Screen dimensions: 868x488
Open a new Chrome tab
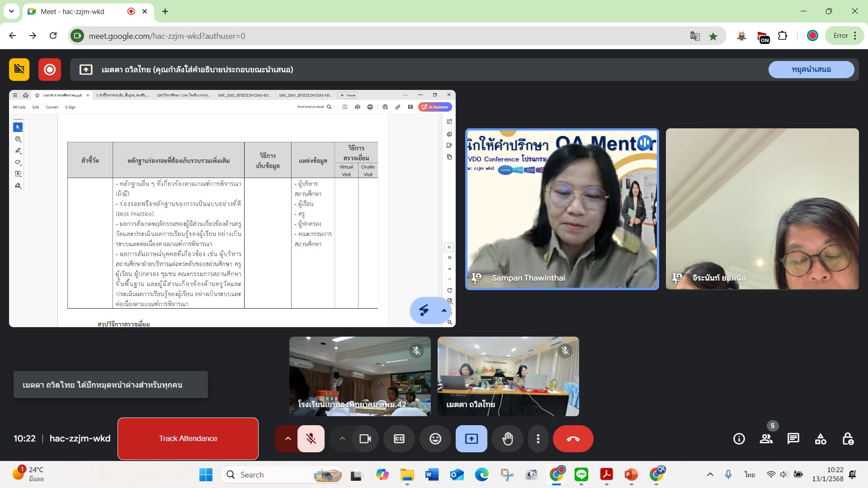pyautogui.click(x=165, y=11)
